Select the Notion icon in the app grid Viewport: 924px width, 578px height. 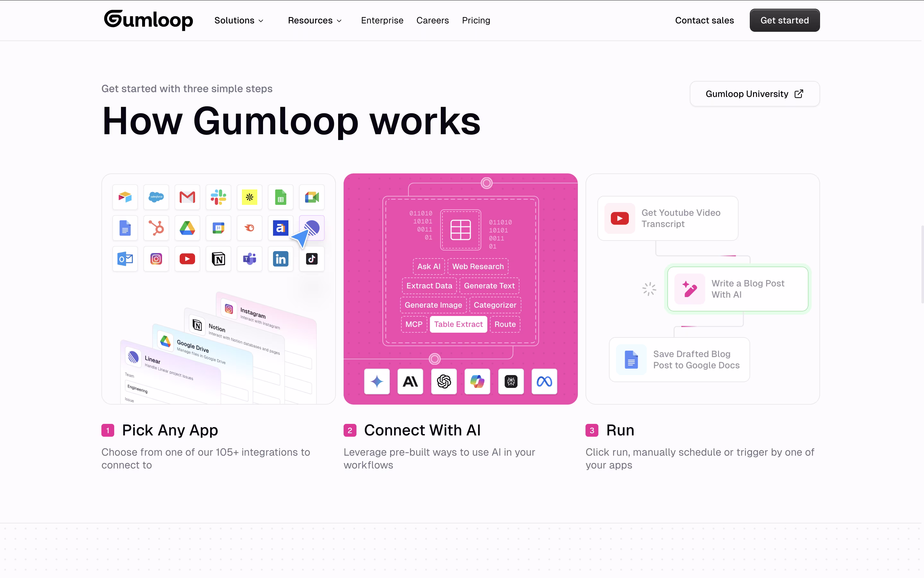point(218,259)
